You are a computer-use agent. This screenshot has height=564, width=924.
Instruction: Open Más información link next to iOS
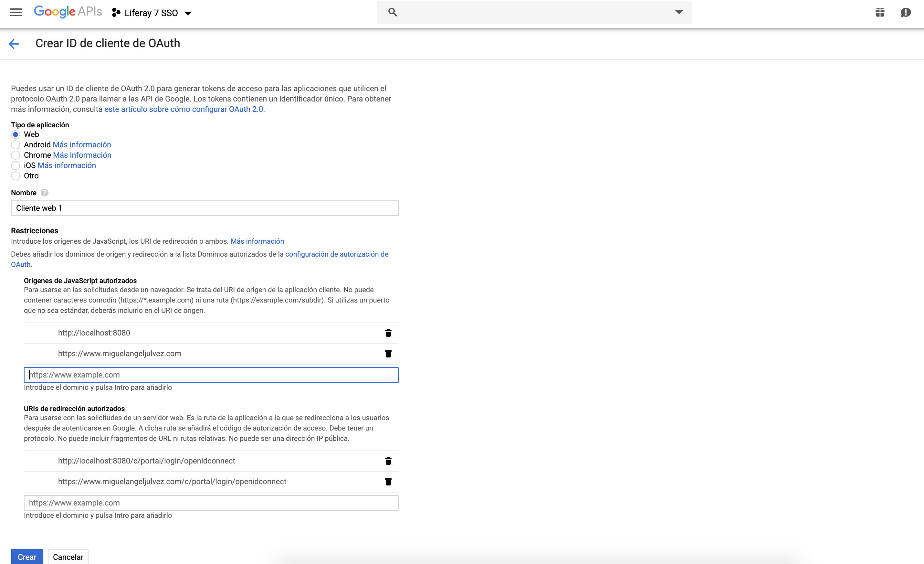pos(67,165)
